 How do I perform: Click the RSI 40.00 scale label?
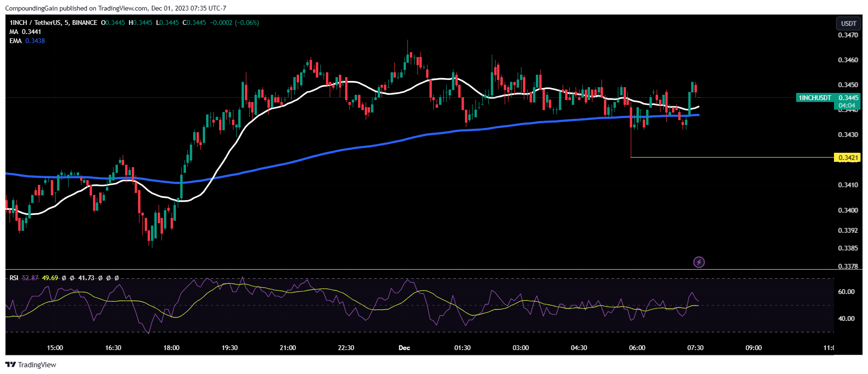pos(846,318)
